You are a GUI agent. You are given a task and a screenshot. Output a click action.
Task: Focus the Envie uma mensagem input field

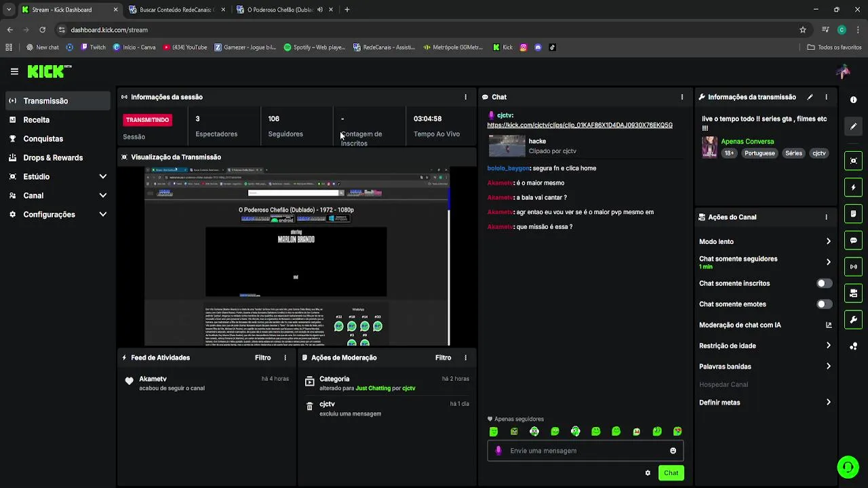585,451
